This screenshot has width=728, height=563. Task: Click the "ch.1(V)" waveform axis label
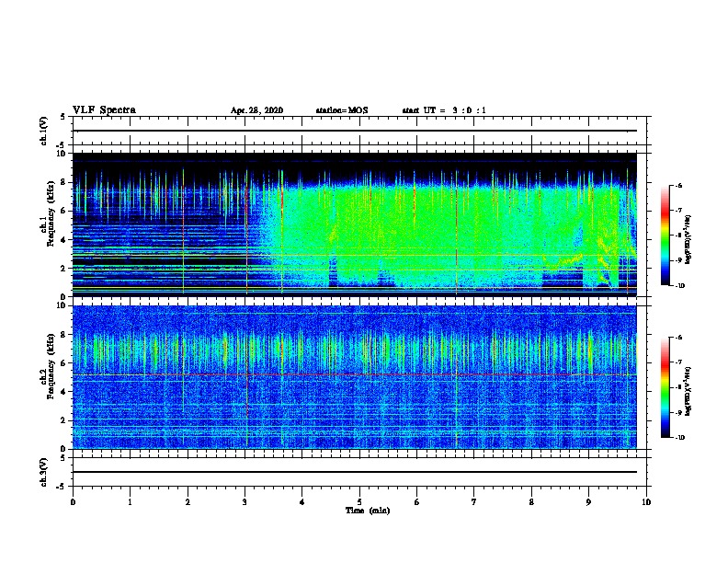pos(44,131)
